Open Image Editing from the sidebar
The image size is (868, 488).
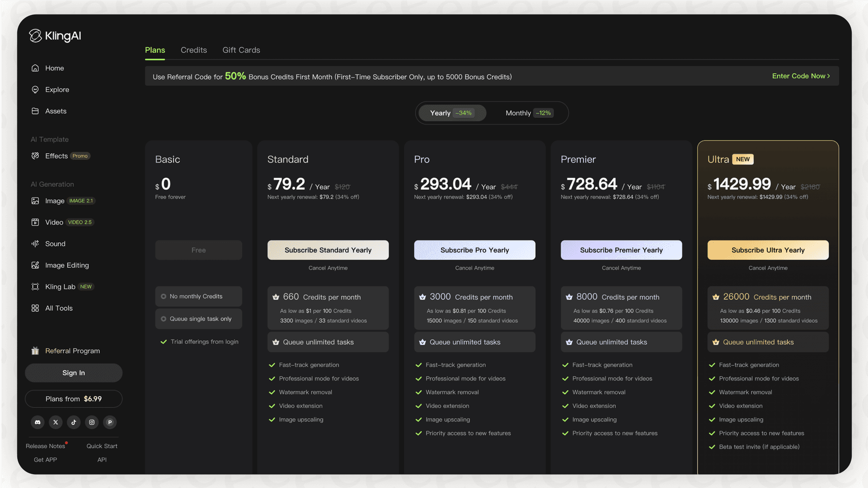67,265
